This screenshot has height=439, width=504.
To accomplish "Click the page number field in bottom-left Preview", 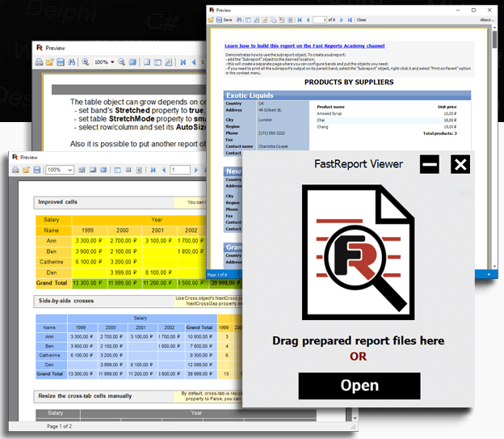I will [180, 170].
